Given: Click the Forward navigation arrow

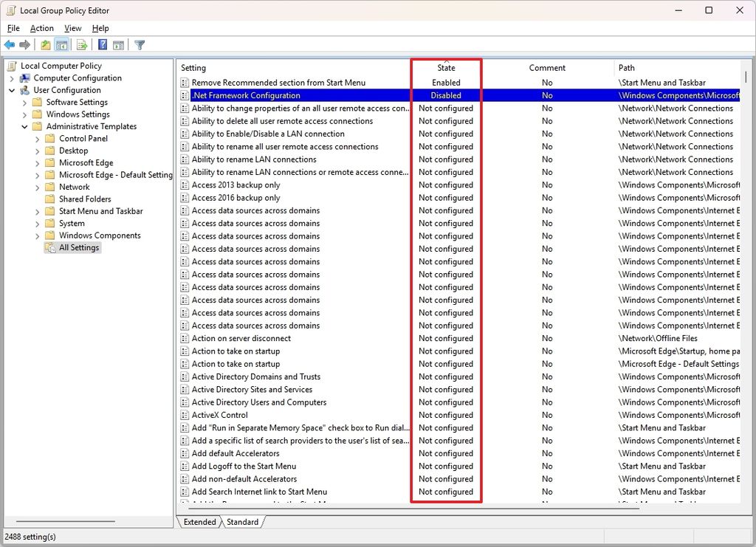Looking at the screenshot, I should [24, 44].
